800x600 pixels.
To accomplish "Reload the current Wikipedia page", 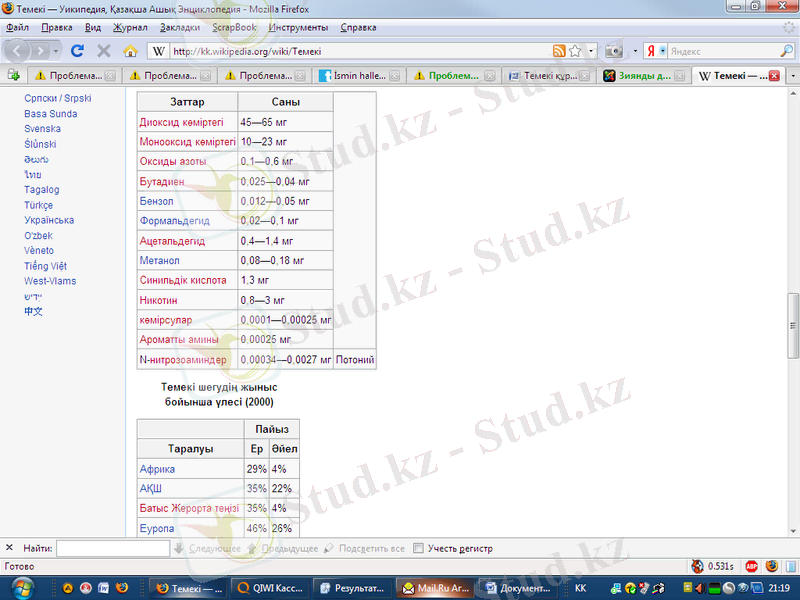I will 77,50.
